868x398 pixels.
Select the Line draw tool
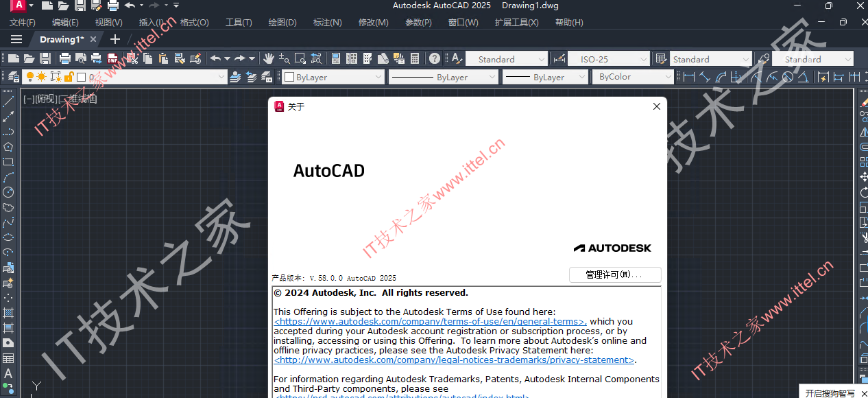(x=8, y=102)
